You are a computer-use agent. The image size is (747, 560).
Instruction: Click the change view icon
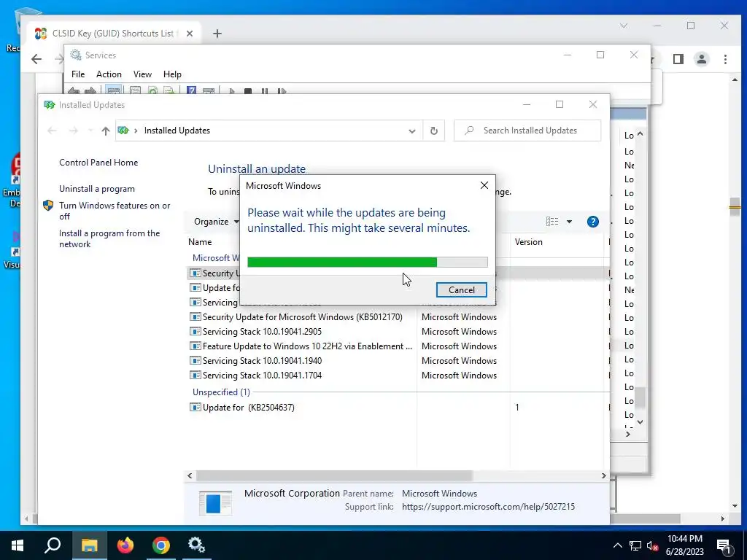(x=552, y=222)
